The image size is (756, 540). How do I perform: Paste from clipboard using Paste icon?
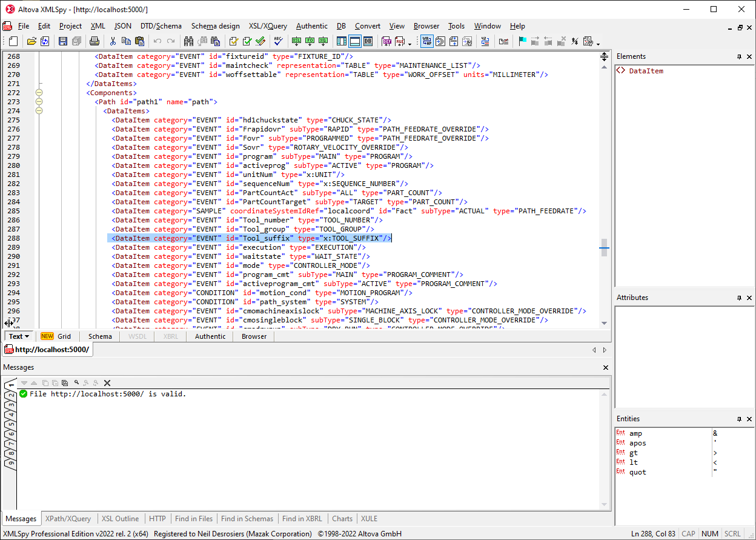(139, 41)
